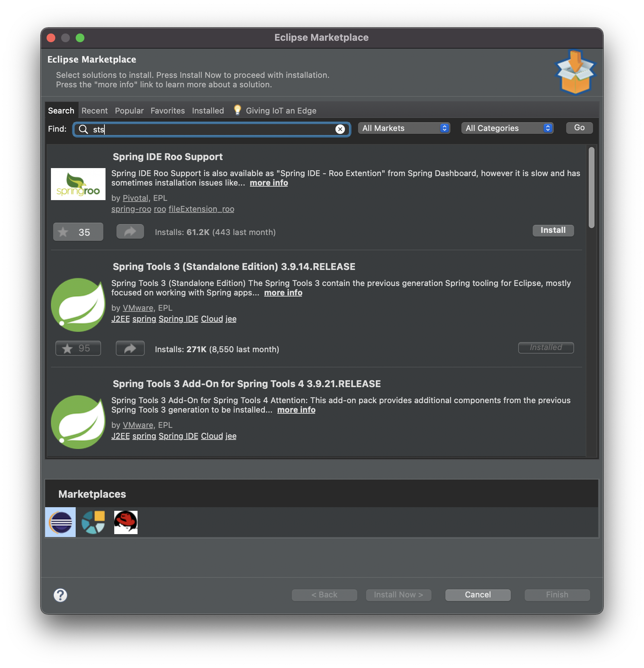Screen dimensions: 644x668
Task: Click Spring Tools 3 (Standalone Edition) 3.9.14.RELEASE title
Action: point(234,267)
